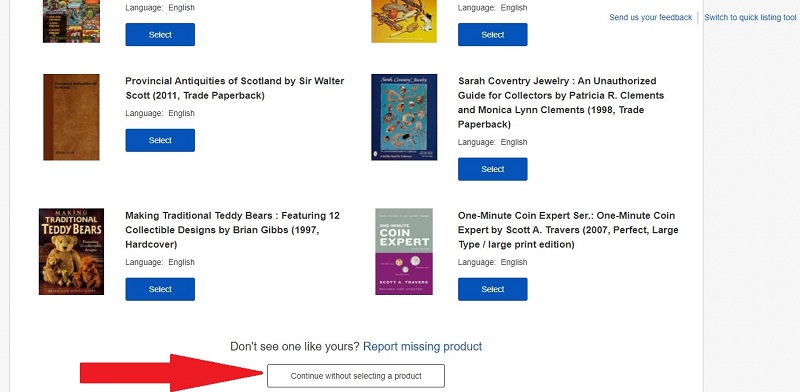Switch to quick listing tool
Image resolution: width=800 pixels, height=392 pixels.
click(750, 17)
